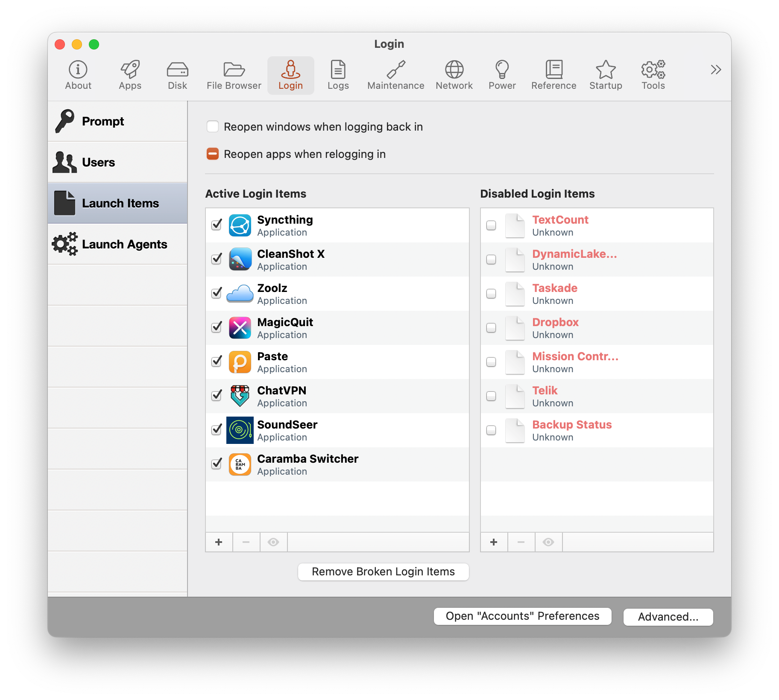Open "Accounts" Preferences
The image size is (779, 700).
523,616
